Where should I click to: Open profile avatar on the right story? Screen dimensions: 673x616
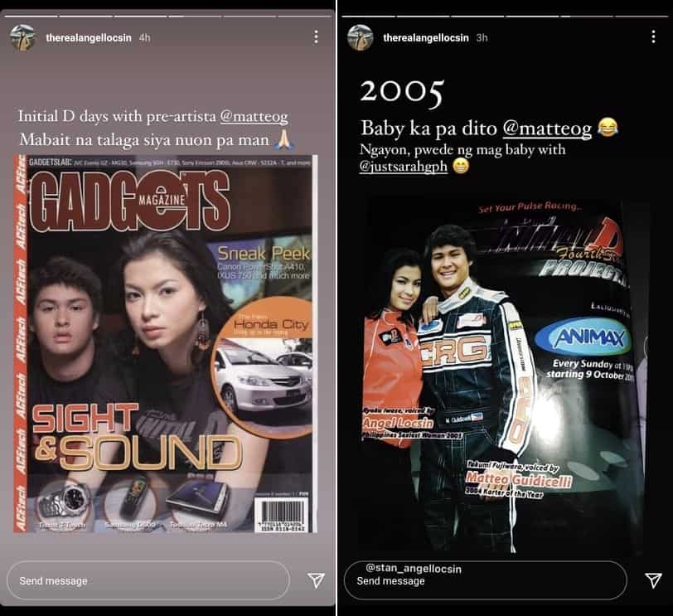[x=360, y=38]
